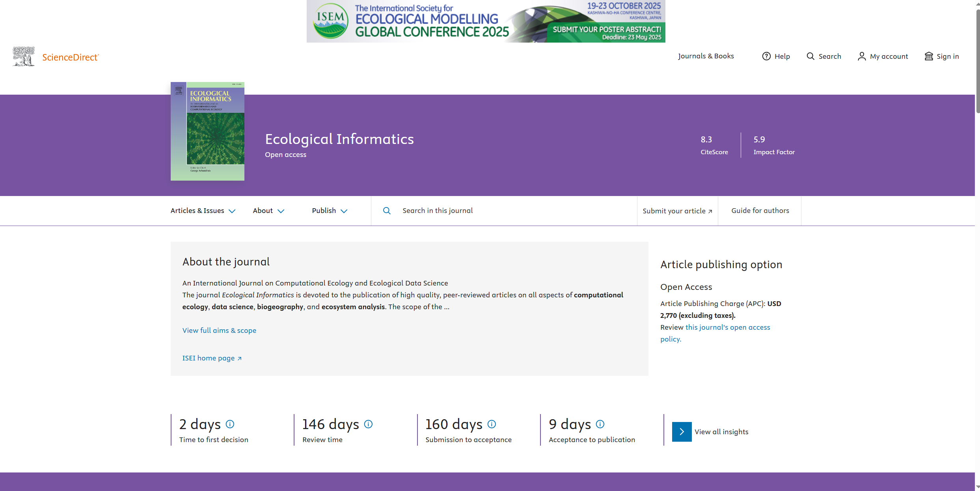
Task: Click the Elsevier tree logo icon
Action: coord(24,56)
